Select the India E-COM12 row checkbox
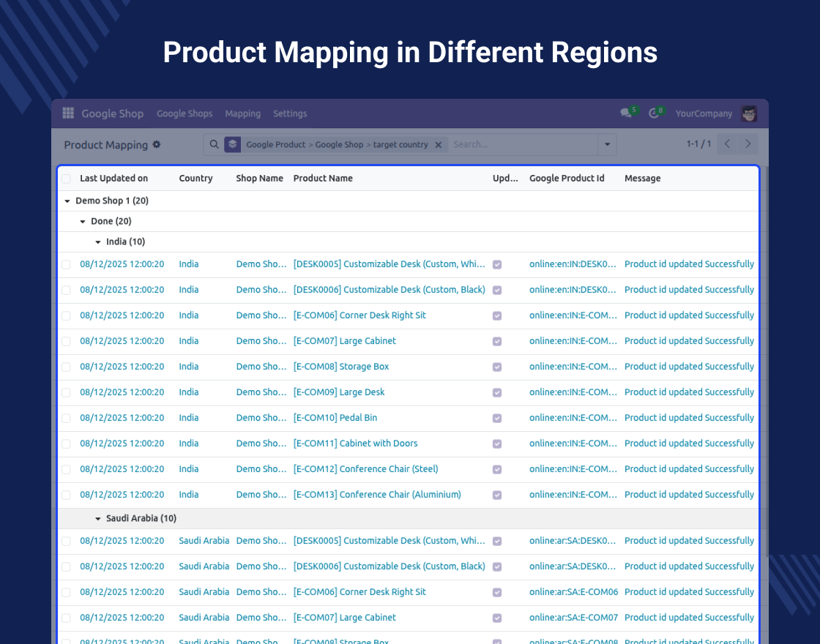Screen dimensions: 820x644 click(66, 469)
